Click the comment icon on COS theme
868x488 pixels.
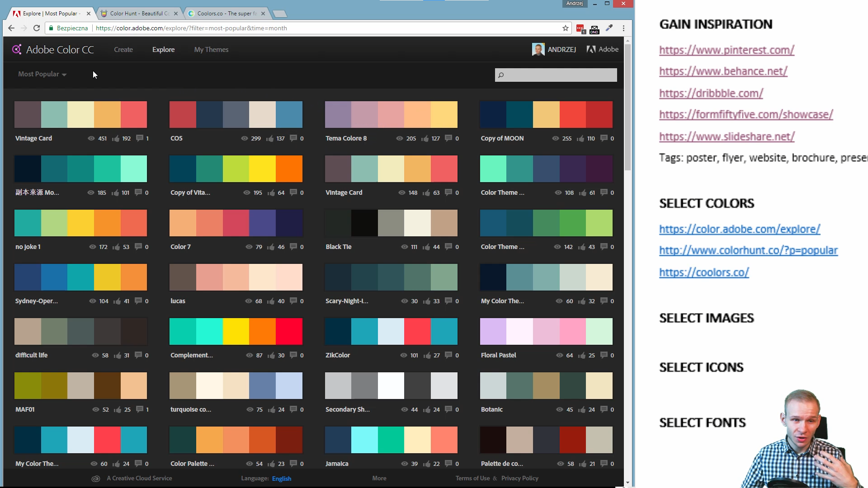point(293,138)
